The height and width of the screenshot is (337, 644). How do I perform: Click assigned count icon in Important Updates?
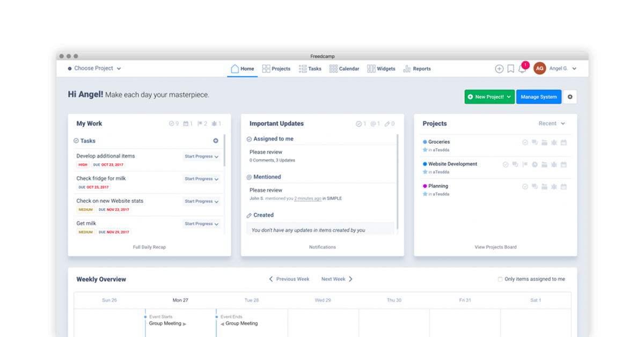tap(361, 123)
